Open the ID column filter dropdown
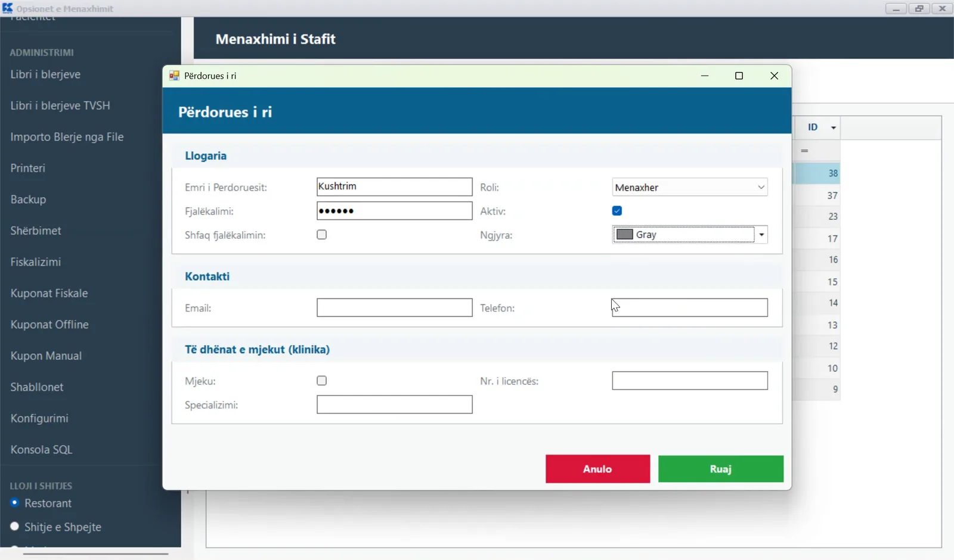The image size is (954, 560). pyautogui.click(x=834, y=127)
